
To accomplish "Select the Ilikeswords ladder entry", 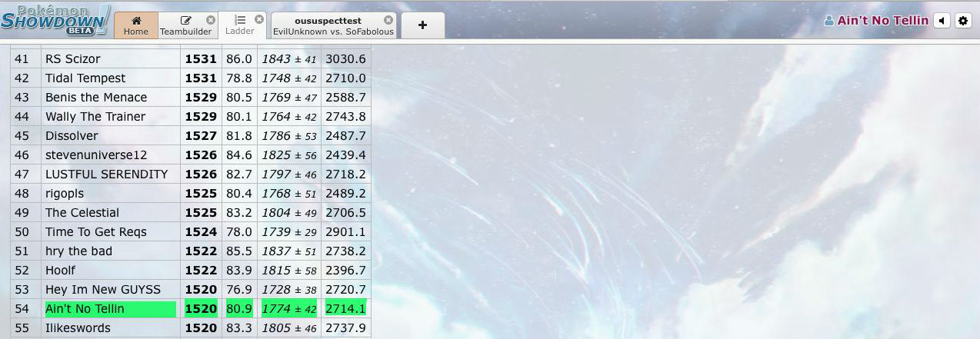I will (78, 328).
